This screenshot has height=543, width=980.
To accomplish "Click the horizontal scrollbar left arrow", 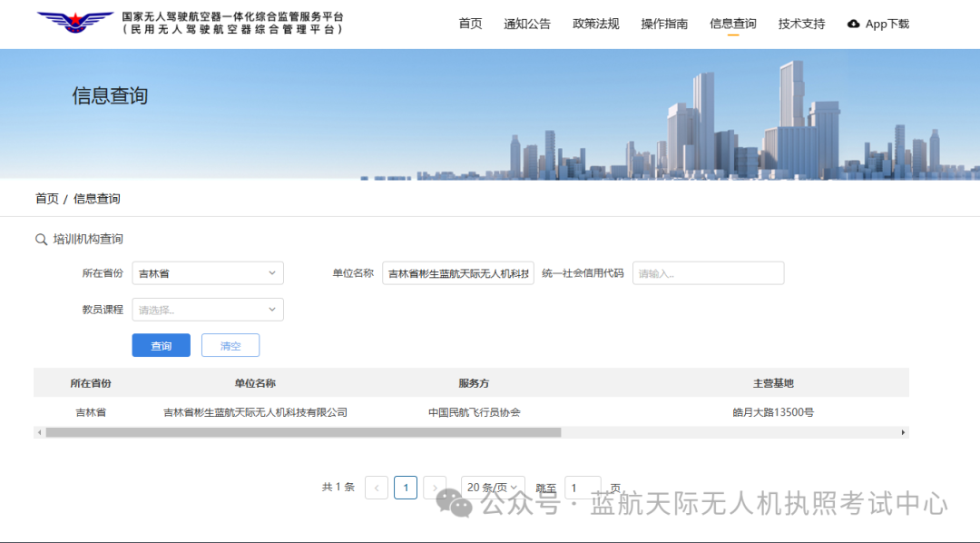I will point(39,433).
